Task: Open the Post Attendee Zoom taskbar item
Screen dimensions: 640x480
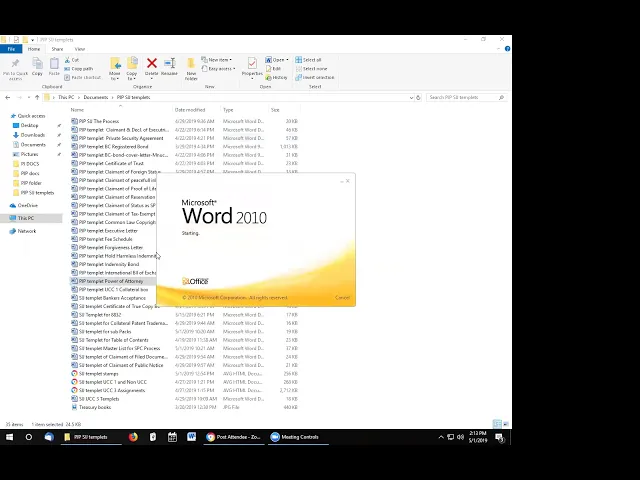Action: 234,437
